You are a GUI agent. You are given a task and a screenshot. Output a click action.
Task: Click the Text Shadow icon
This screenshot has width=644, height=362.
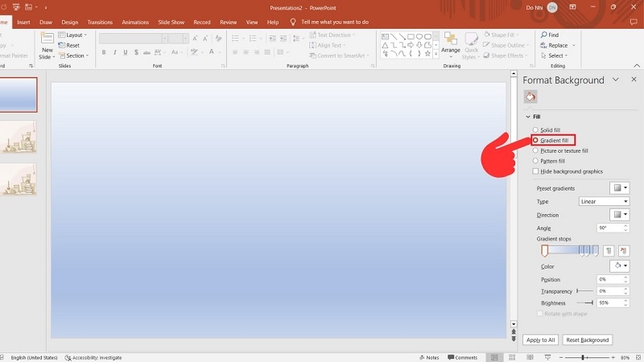[136, 52]
